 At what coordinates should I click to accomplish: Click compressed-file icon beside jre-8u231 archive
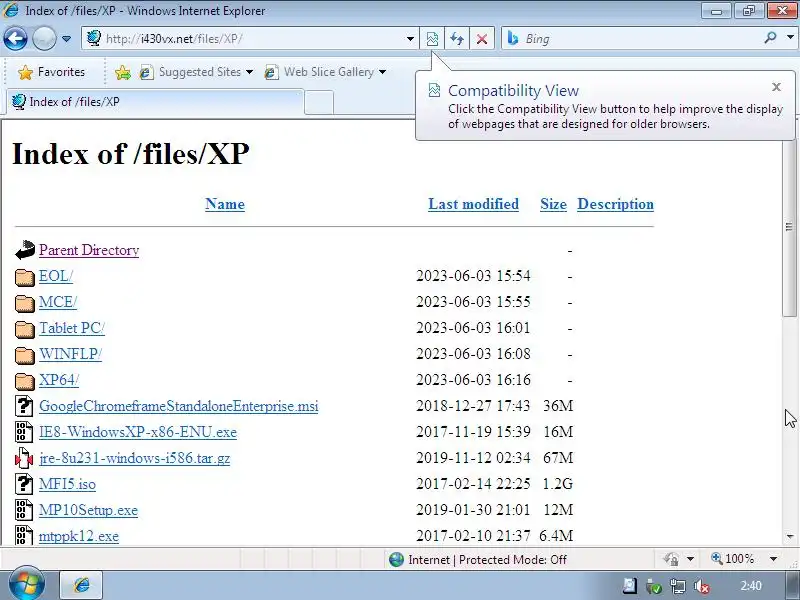(x=24, y=458)
